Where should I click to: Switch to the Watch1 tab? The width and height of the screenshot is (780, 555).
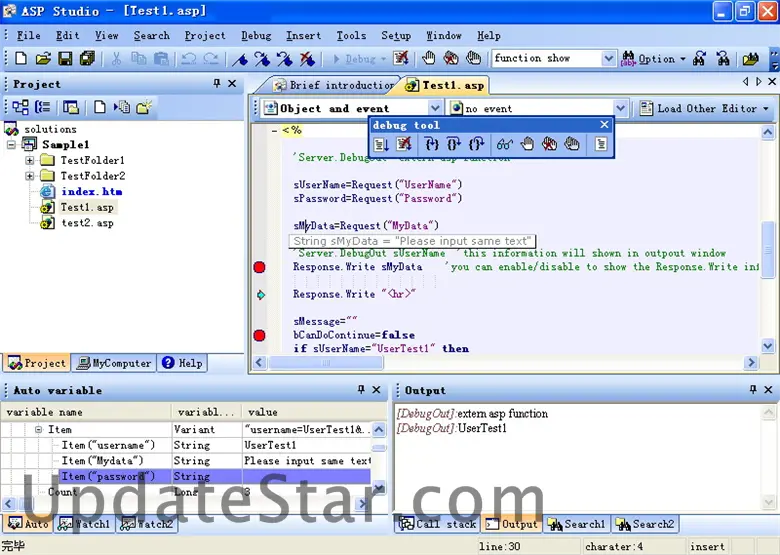pyautogui.click(x=84, y=524)
